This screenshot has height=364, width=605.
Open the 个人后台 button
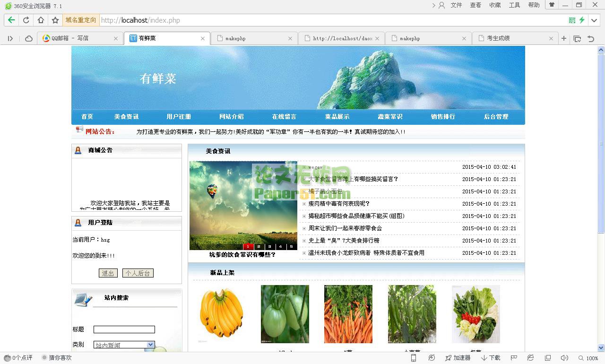pos(138,273)
